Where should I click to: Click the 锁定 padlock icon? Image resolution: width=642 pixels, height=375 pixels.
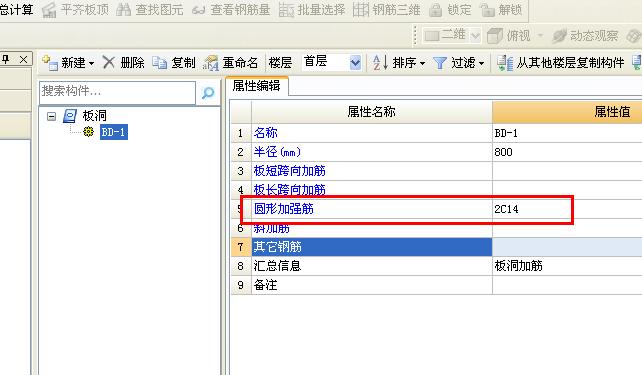point(435,10)
